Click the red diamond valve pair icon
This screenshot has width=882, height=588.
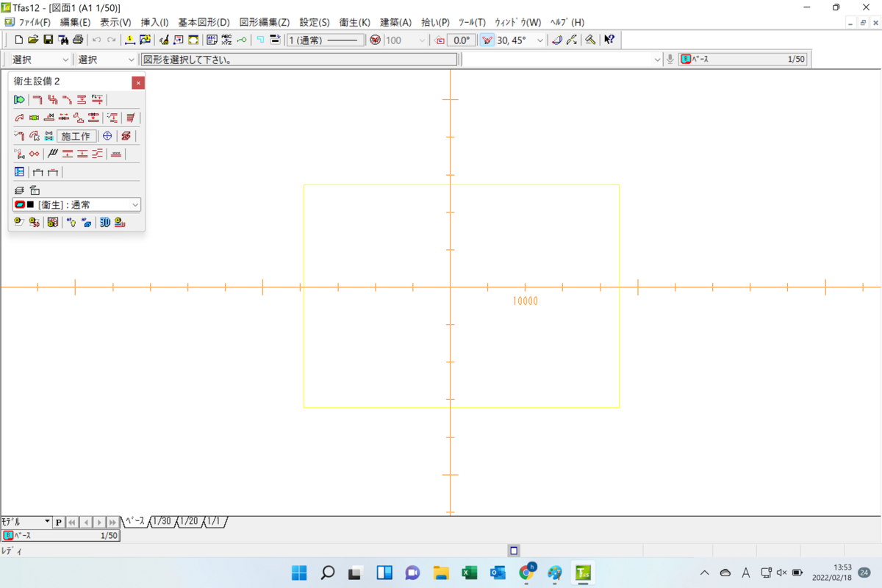[34, 154]
